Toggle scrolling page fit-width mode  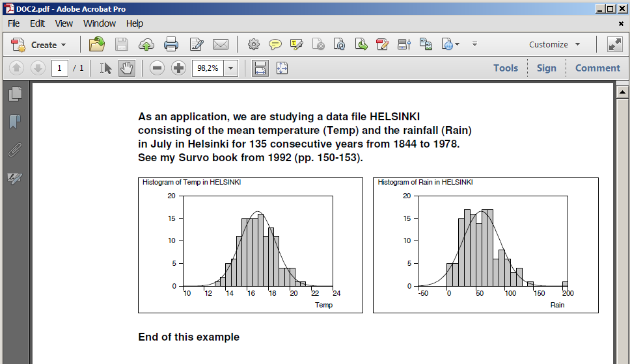click(x=260, y=68)
